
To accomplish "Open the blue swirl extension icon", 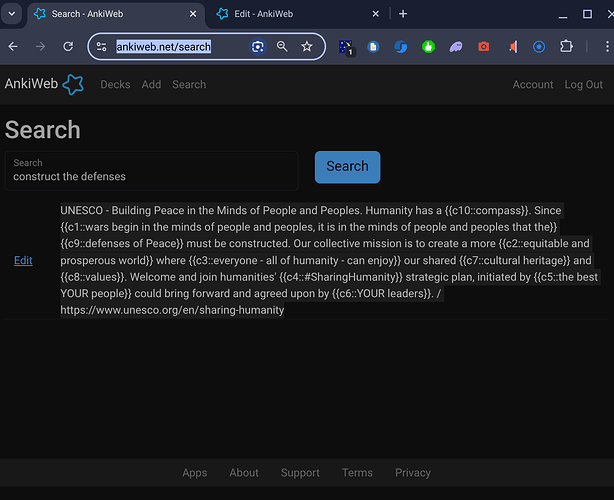I will tap(401, 47).
